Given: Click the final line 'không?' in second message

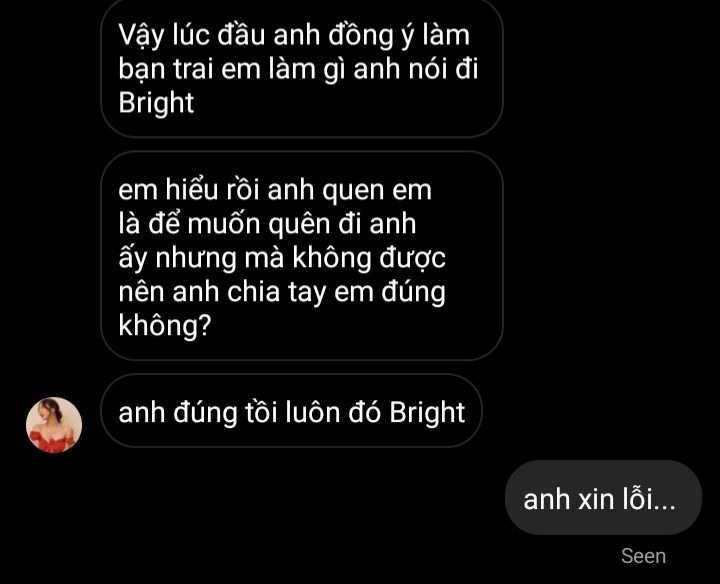Looking at the screenshot, I should click(164, 326).
